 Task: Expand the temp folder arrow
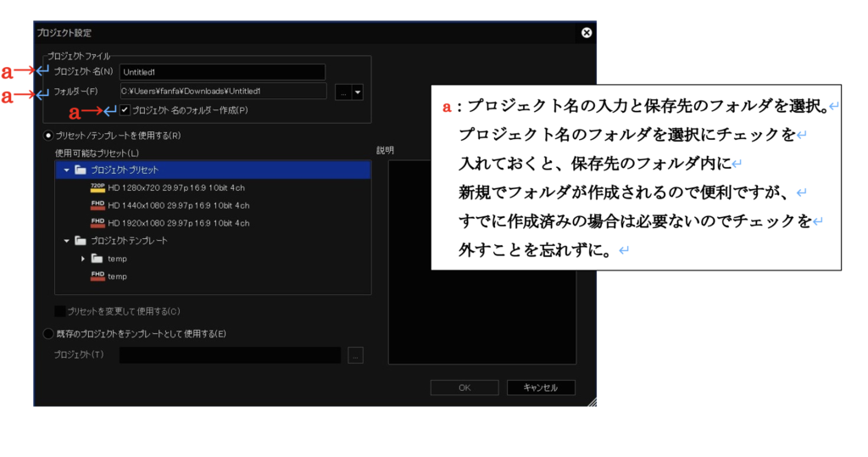[x=83, y=259]
